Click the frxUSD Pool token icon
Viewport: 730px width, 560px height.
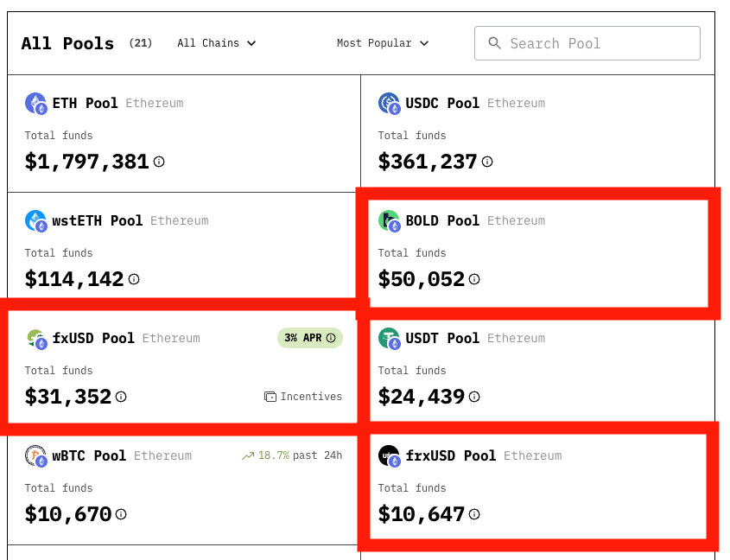click(387, 455)
